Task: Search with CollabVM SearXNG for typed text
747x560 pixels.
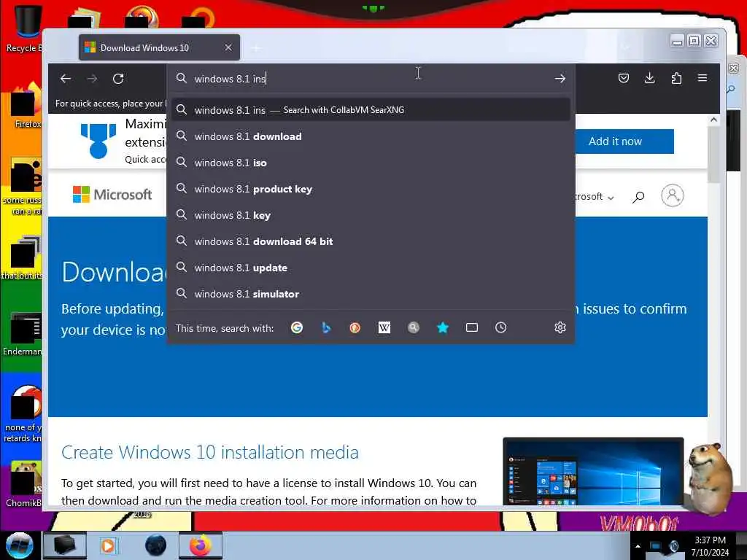Action: pos(371,110)
